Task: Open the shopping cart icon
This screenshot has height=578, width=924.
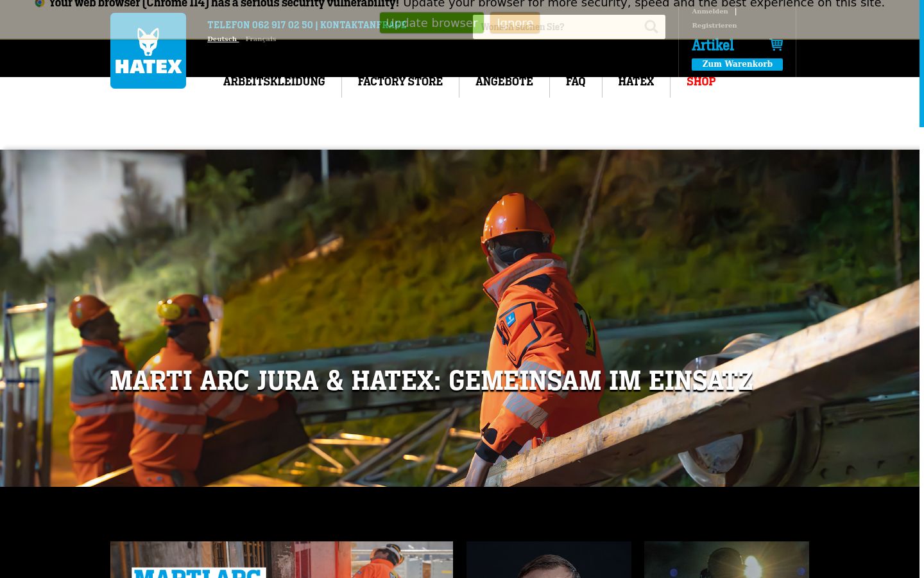Action: click(776, 44)
